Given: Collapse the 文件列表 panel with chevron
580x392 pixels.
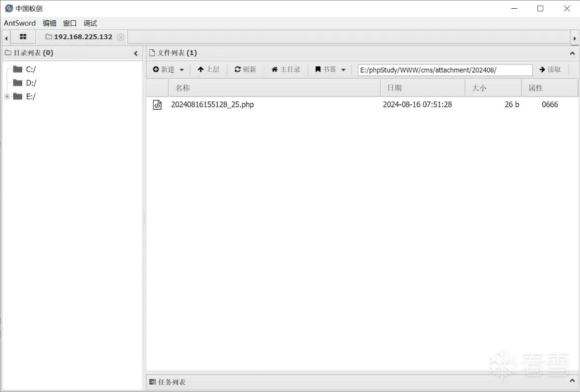Looking at the screenshot, I should click(572, 53).
